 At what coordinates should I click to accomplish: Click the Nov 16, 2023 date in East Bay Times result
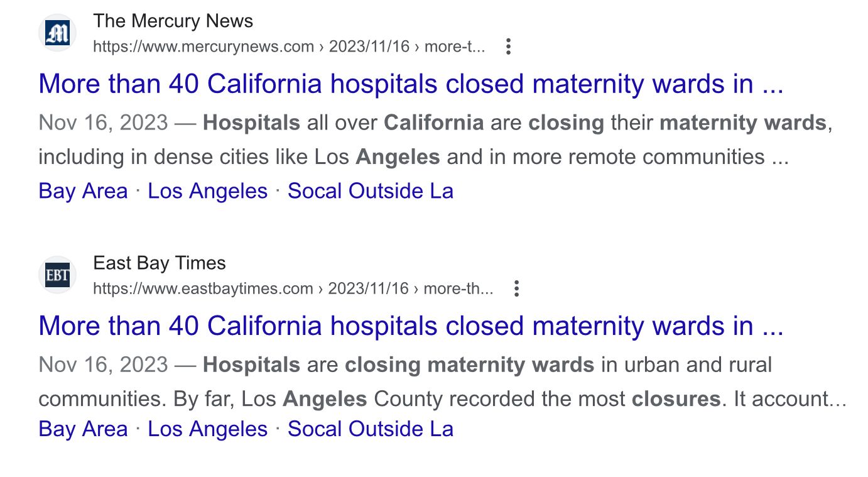(103, 365)
